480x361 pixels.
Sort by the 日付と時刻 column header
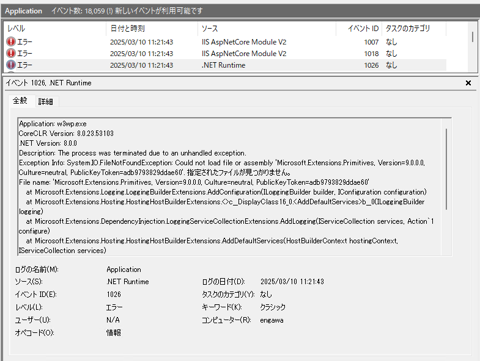(x=152, y=29)
